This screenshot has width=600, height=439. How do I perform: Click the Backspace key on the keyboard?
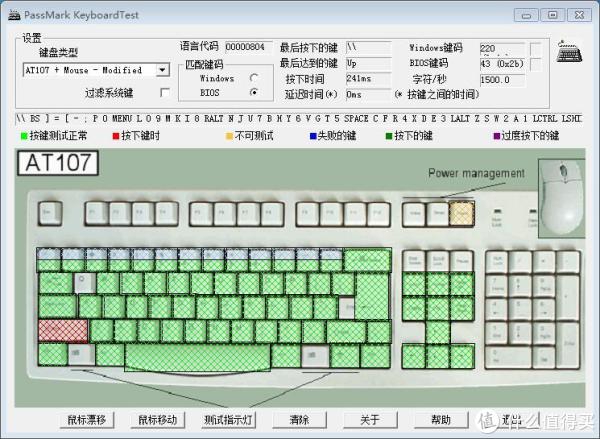pos(367,260)
